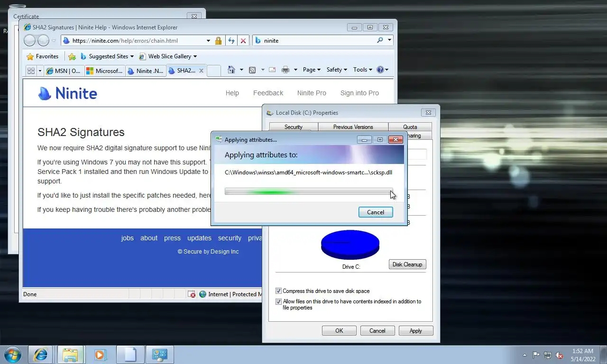This screenshot has height=364, width=607.
Task: Open the Favorites star button
Action: point(43,56)
